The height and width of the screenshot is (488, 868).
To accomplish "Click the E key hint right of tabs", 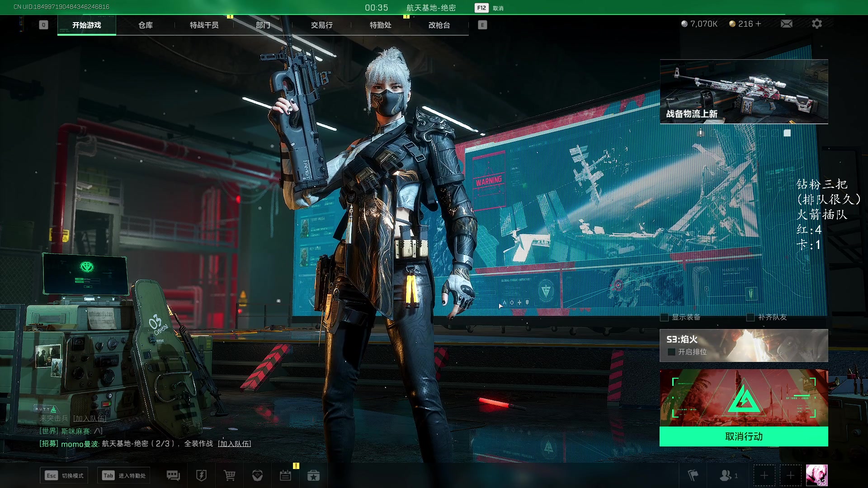I will click(x=482, y=25).
